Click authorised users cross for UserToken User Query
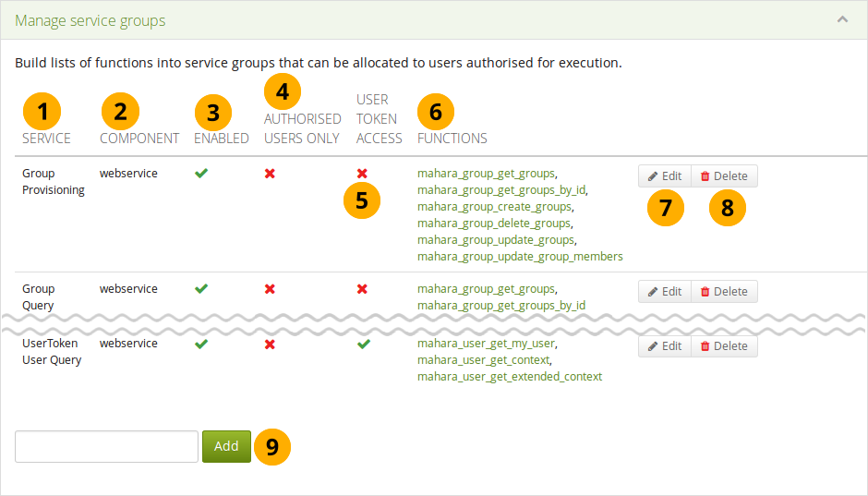Image resolution: width=868 pixels, height=496 pixels. click(x=270, y=344)
